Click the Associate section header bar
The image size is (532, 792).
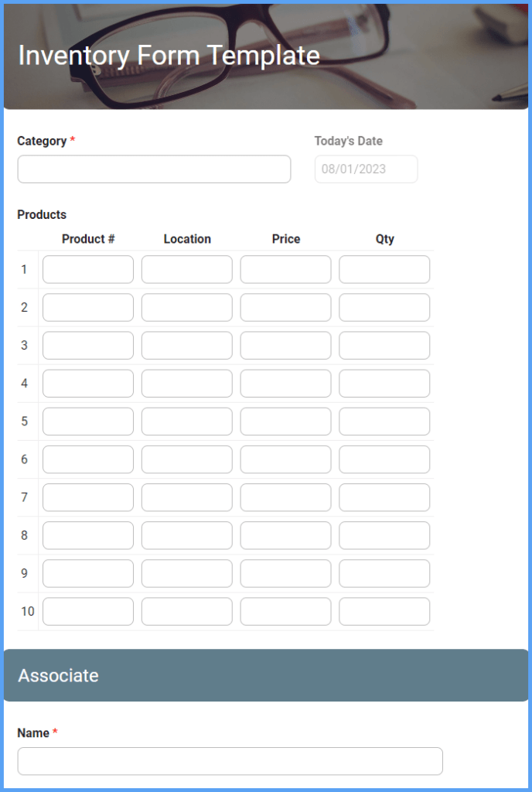[x=266, y=675]
